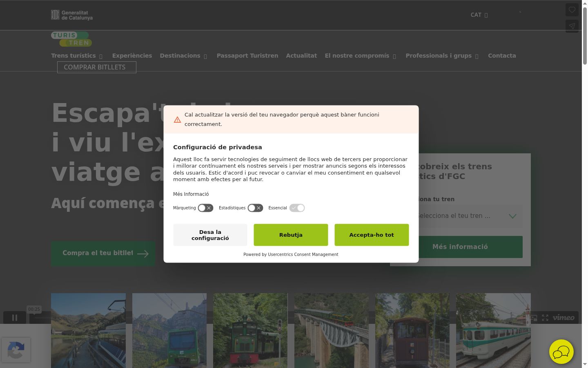
Task: Click the Essencial consent switch
Action: point(297,208)
